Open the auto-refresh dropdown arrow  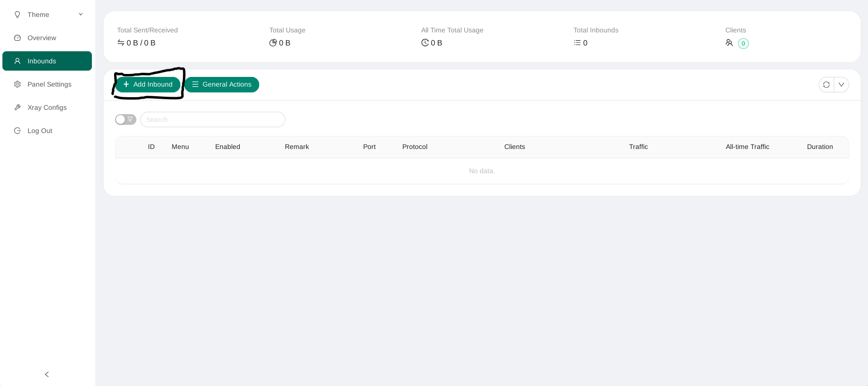point(841,85)
